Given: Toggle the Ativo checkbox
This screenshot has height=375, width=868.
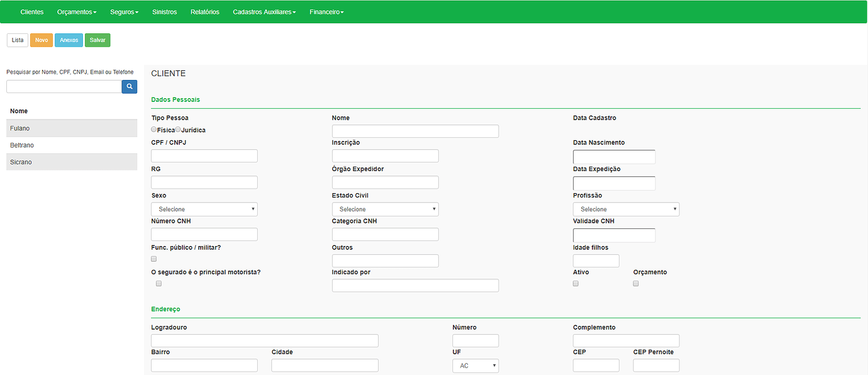Looking at the screenshot, I should coord(576,284).
